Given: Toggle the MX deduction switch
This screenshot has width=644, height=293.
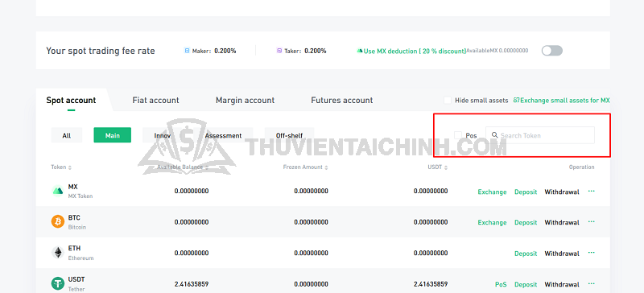Looking at the screenshot, I should (x=551, y=51).
